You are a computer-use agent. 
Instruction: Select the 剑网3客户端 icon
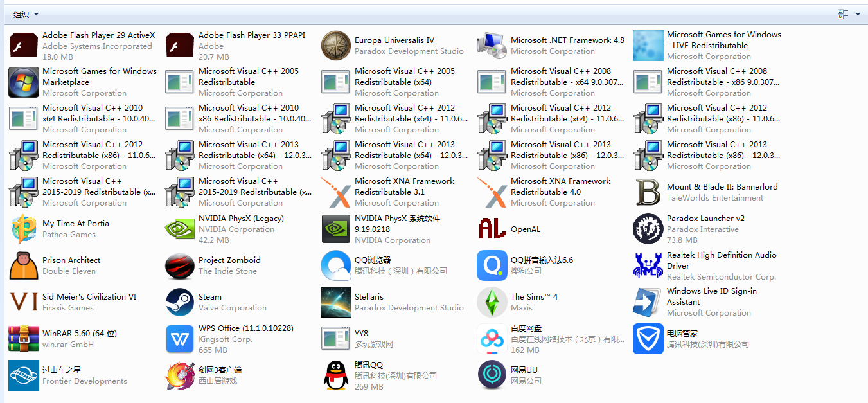click(x=180, y=375)
